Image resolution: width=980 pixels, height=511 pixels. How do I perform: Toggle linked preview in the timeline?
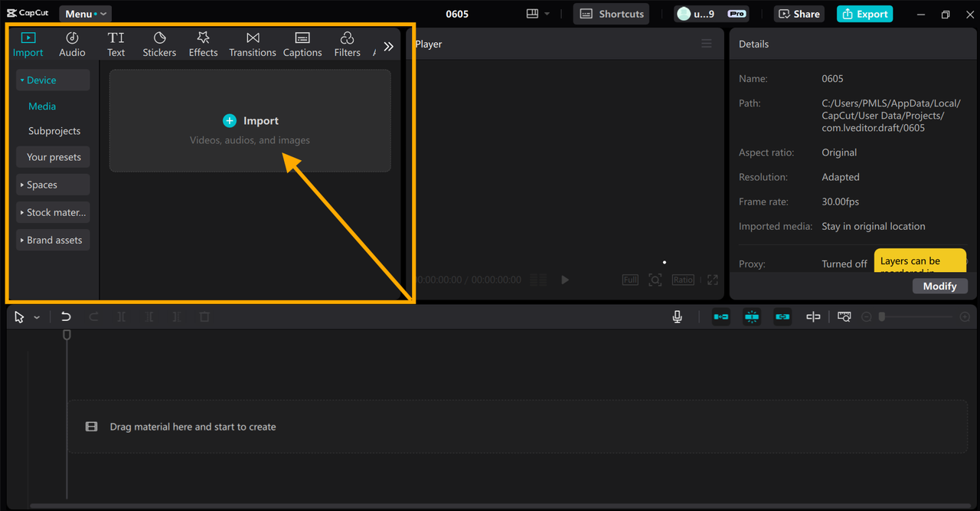click(x=782, y=316)
